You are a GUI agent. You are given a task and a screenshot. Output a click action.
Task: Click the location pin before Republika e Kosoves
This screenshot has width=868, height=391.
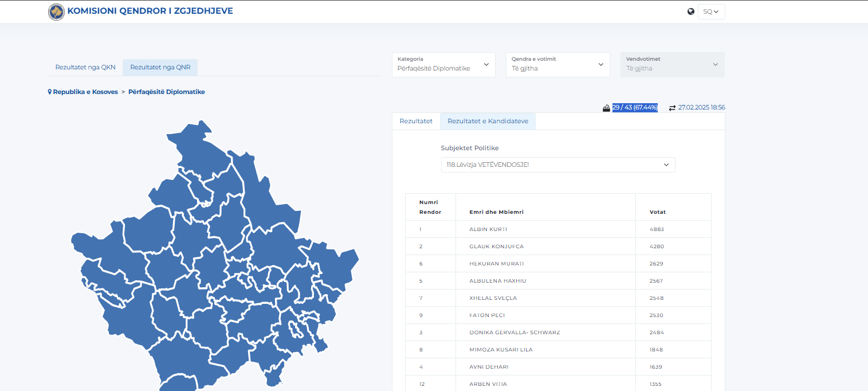(x=50, y=92)
